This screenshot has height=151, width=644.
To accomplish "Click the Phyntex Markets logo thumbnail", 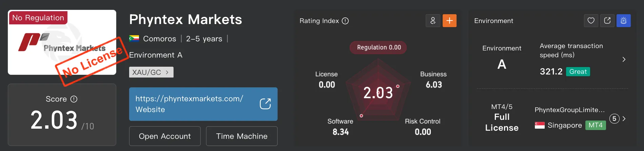I will tap(62, 42).
